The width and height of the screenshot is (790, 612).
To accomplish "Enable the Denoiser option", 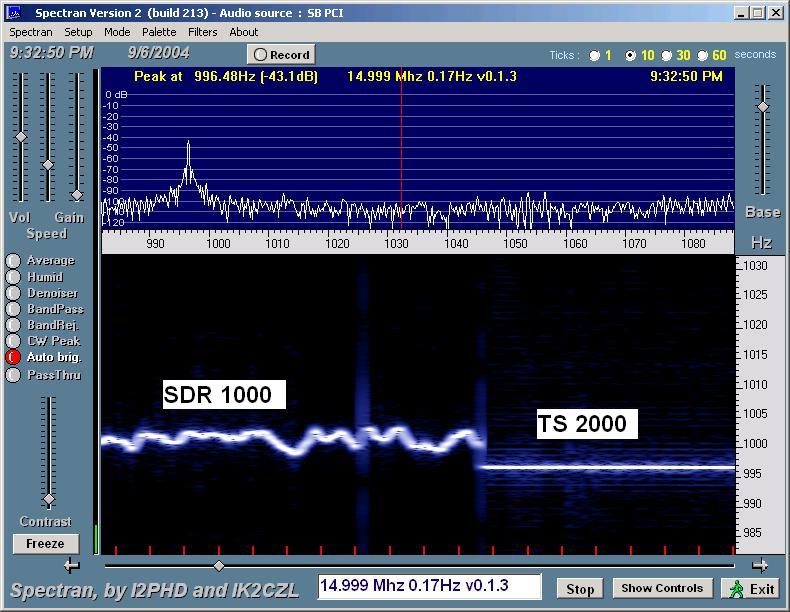I will click(13, 293).
